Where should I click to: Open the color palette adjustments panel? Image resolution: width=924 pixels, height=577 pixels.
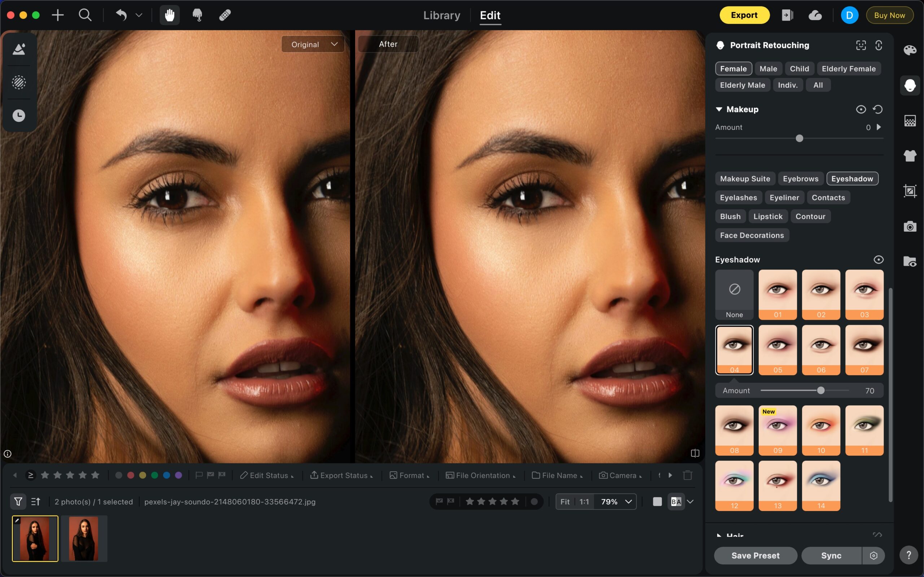pos(910,50)
